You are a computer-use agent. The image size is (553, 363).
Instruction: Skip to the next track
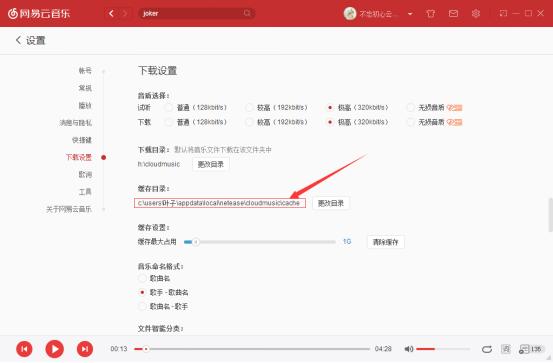85,349
